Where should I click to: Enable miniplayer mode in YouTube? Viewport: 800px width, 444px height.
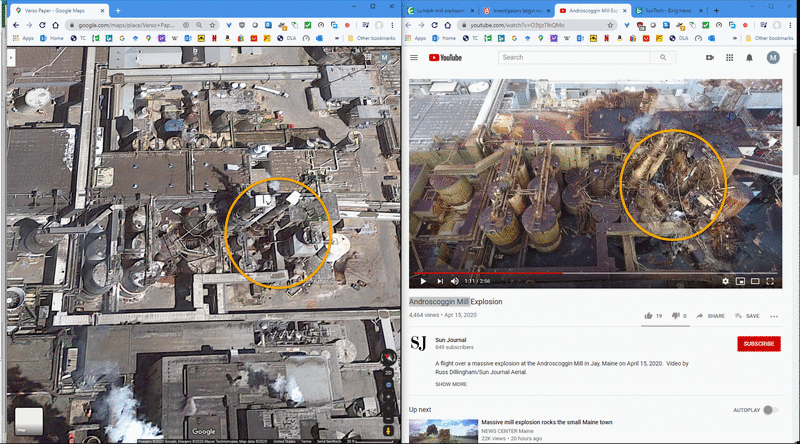[740, 281]
